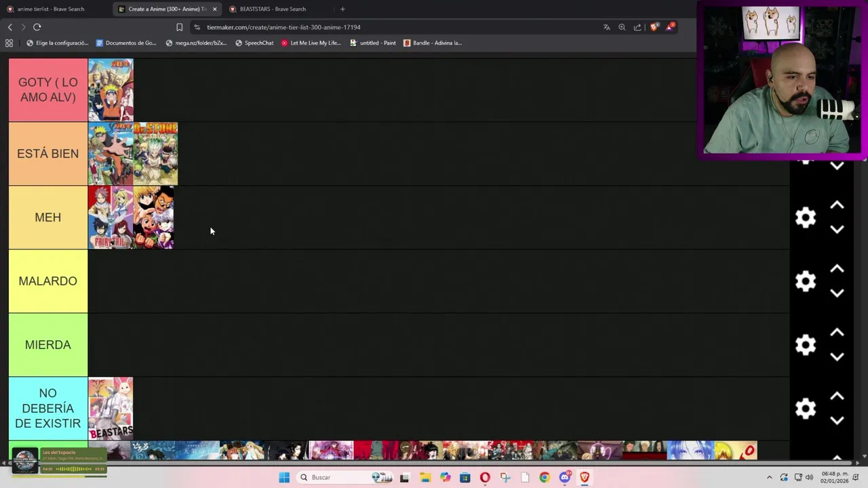Open the apps grid in bookmarks bar
This screenshot has height=488, width=868.
(9, 43)
